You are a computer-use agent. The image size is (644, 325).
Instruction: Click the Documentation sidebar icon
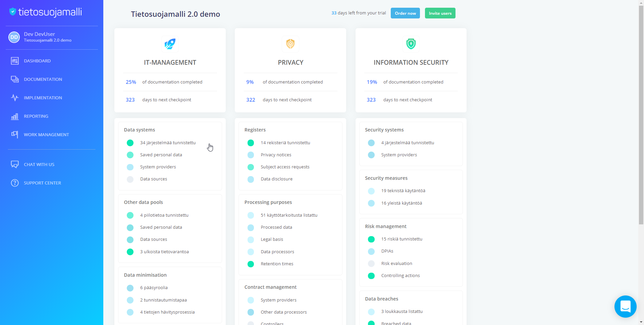(x=15, y=79)
